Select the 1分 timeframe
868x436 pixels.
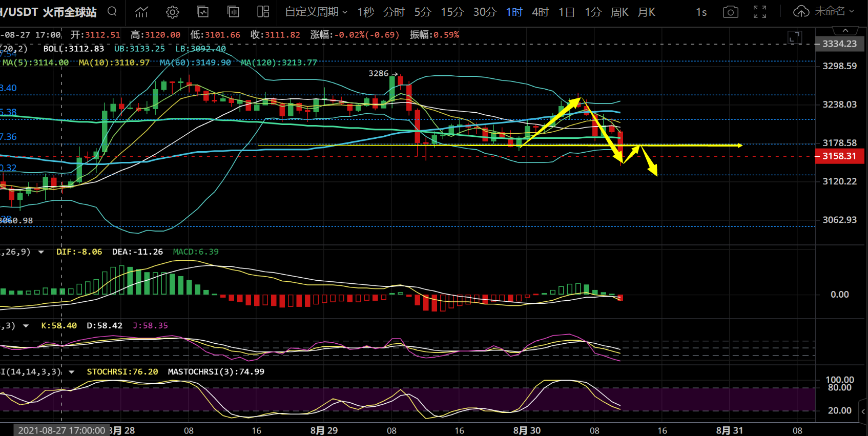pyautogui.click(x=593, y=12)
